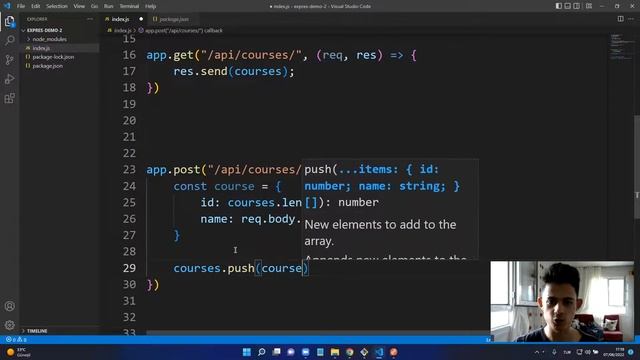Open the Run menu
The height and width of the screenshot is (360, 640).
109,6
